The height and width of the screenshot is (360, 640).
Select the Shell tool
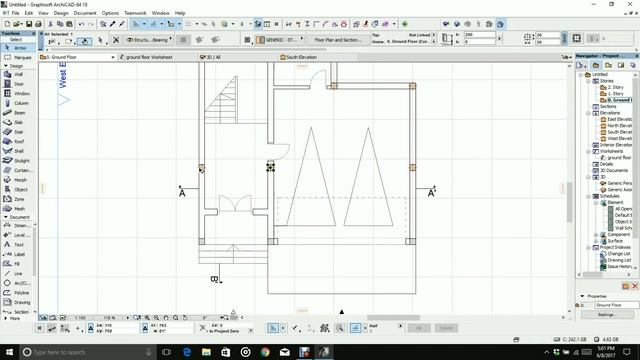(18, 151)
